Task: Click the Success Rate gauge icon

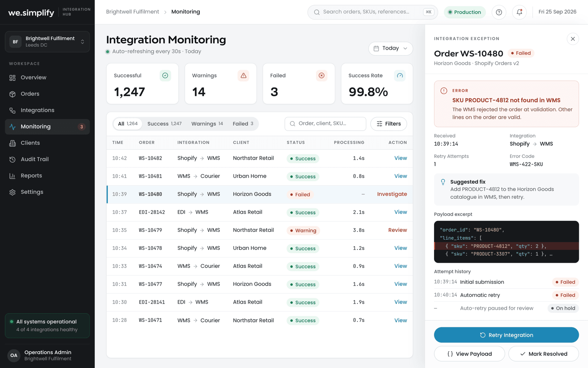Action: click(400, 75)
